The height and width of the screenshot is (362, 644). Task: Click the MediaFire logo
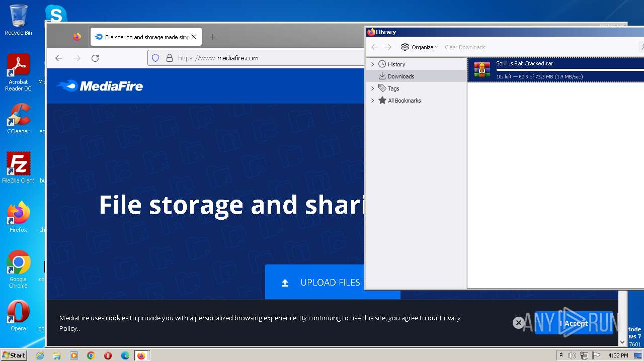point(100,86)
